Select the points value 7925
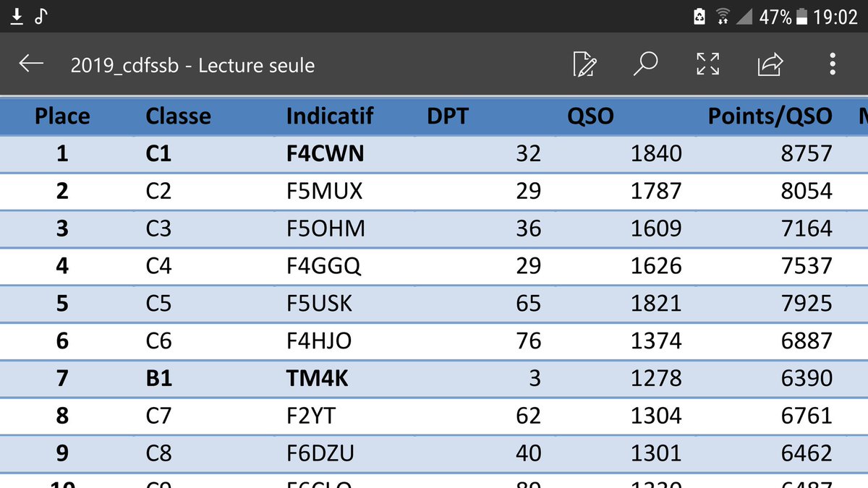Image resolution: width=868 pixels, height=488 pixels. (807, 303)
